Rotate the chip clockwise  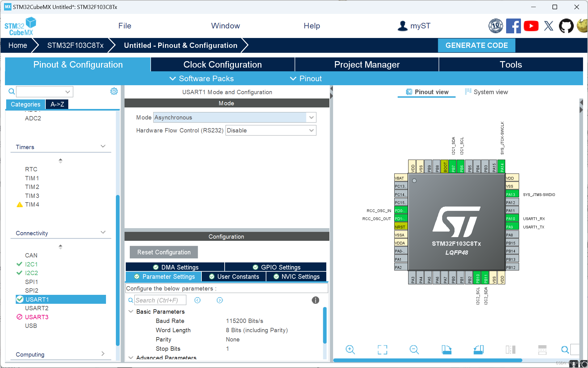(x=446, y=349)
